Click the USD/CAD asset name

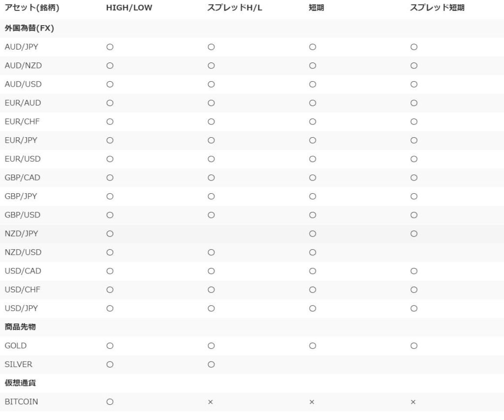pos(23,271)
